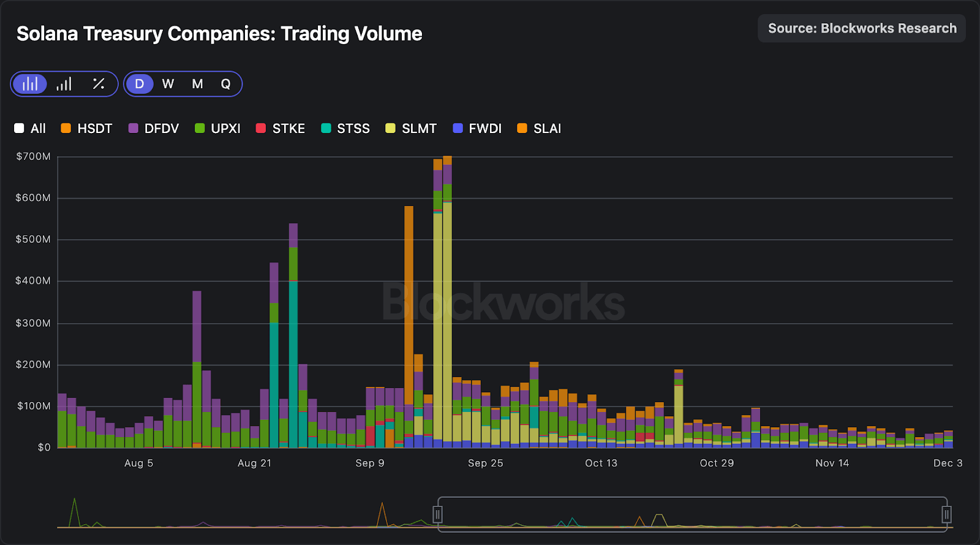This screenshot has width=980, height=545.
Task: Click the Sep 25 x-axis label
Action: click(x=486, y=463)
